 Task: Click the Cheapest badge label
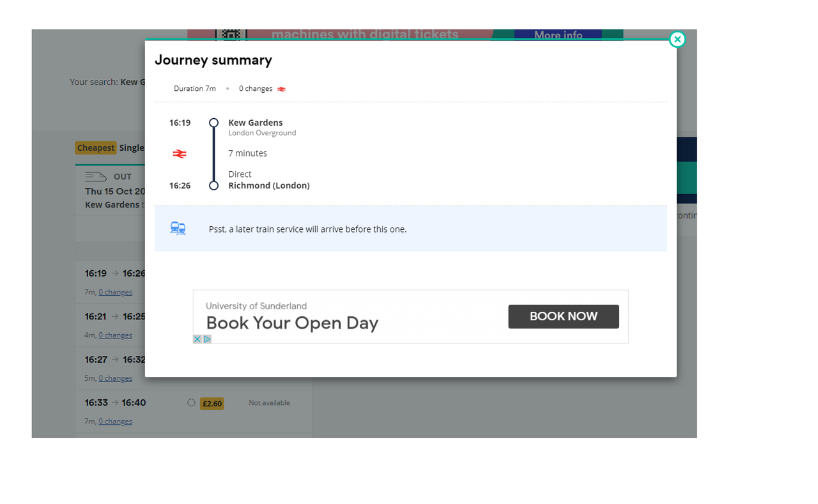(96, 148)
